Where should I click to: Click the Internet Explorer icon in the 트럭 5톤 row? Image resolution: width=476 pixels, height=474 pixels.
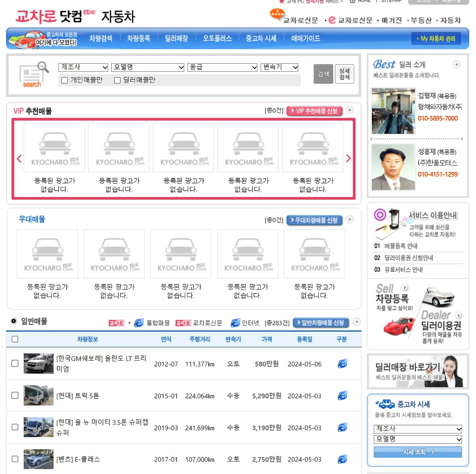point(342,396)
